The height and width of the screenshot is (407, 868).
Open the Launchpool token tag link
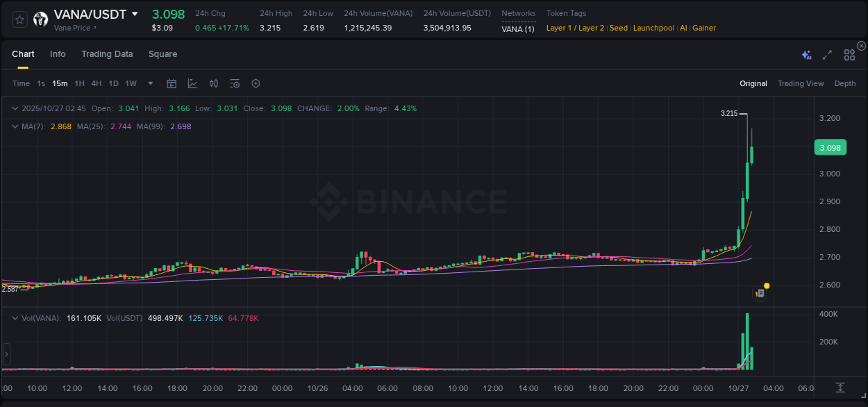653,28
